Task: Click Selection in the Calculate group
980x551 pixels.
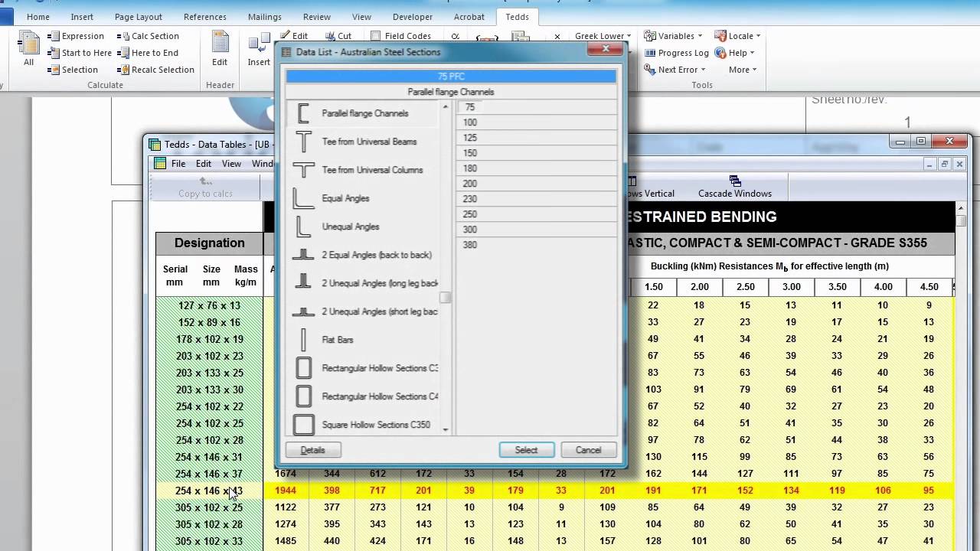Action: point(72,70)
